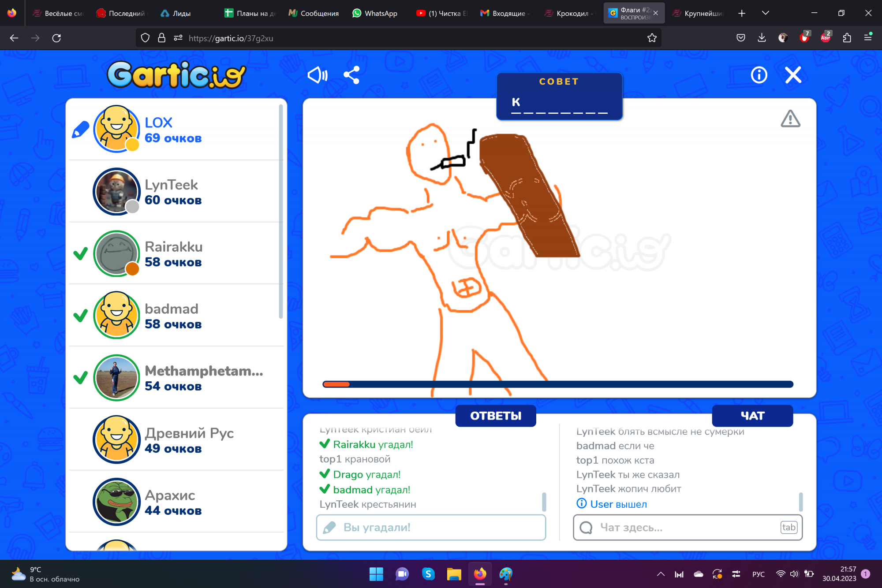882x588 pixels.
Task: Click the pencil icon next to LOX
Action: pos(80,129)
